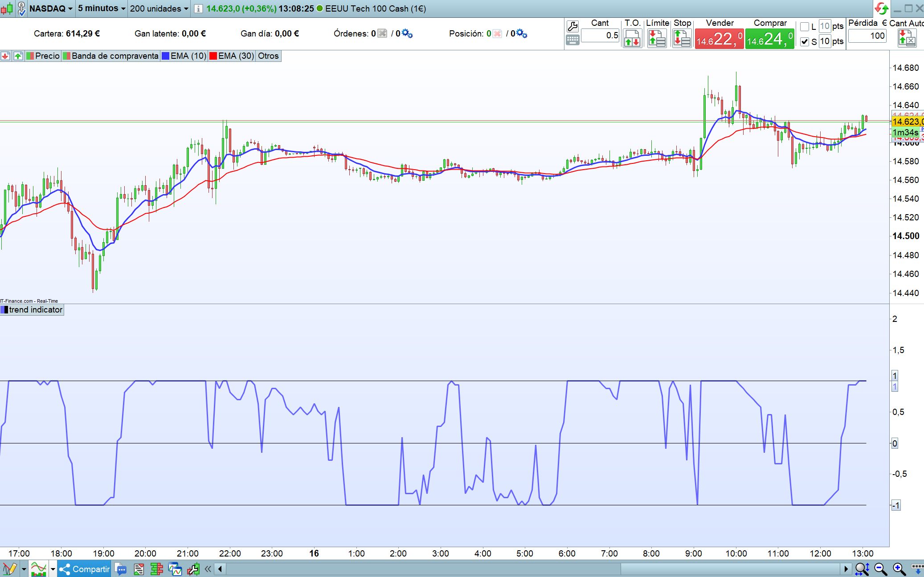
Task: Click the Stop order icon
Action: pos(682,38)
